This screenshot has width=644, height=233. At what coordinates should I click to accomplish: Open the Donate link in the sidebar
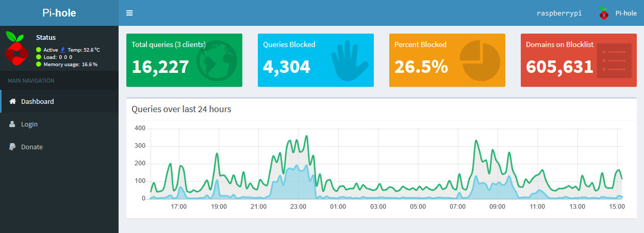tap(59, 147)
